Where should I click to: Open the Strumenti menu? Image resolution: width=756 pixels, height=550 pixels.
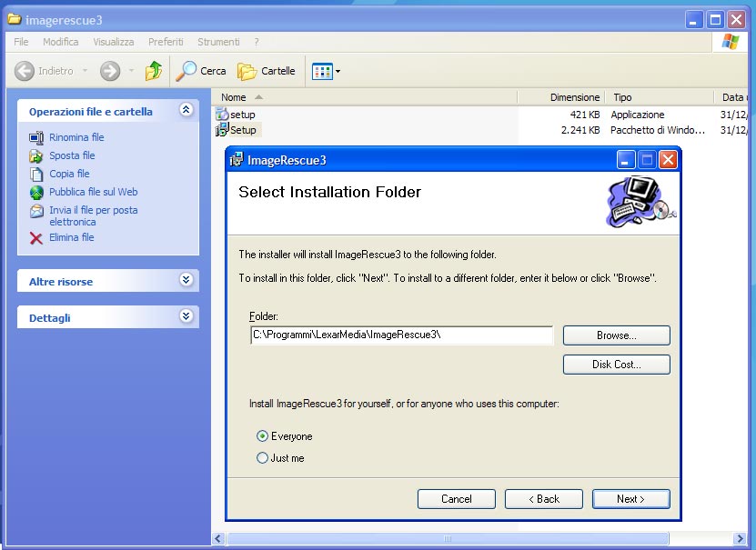(218, 42)
